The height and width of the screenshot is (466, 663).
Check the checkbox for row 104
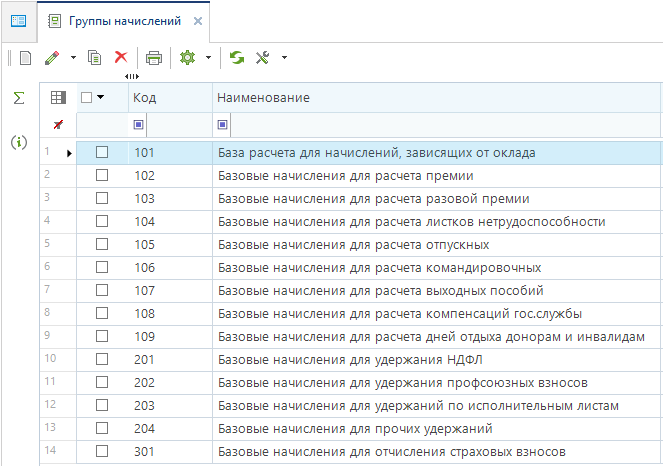click(x=102, y=221)
